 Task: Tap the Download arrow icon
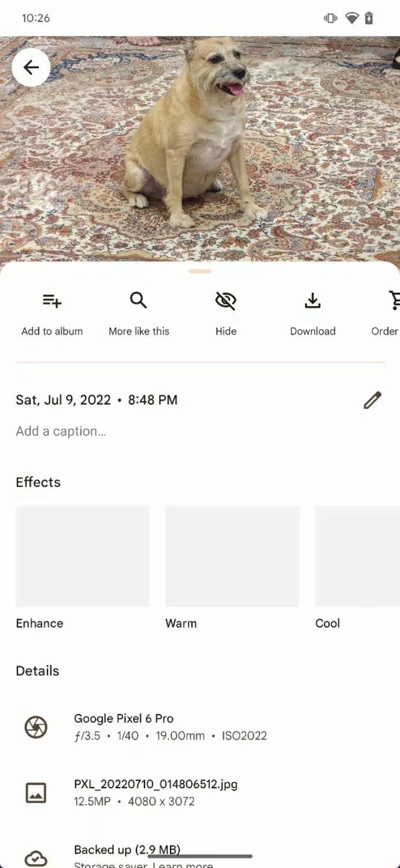(313, 300)
